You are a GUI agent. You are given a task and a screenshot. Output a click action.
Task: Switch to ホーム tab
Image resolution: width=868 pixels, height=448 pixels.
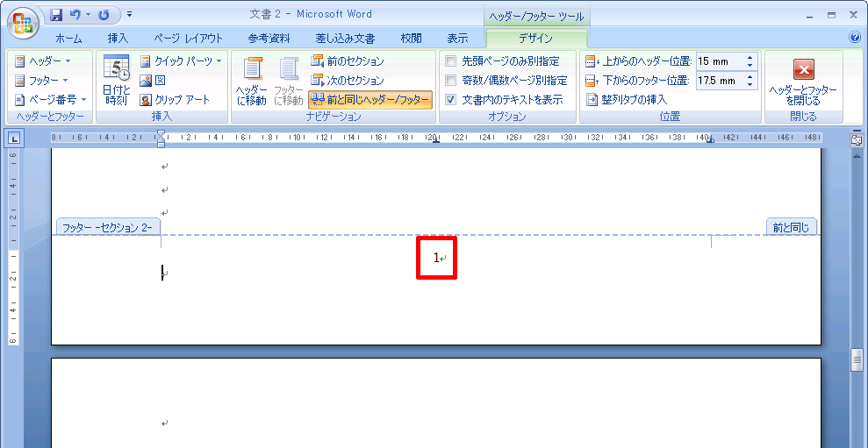68,39
